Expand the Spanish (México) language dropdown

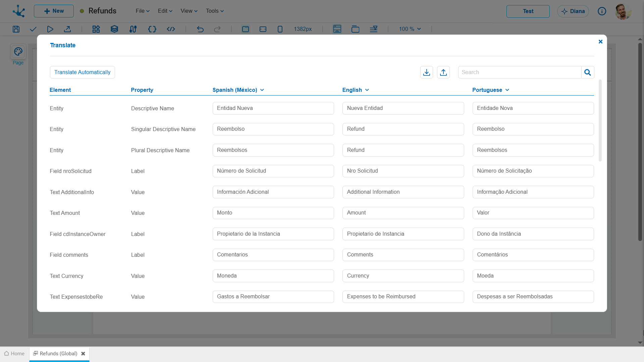(x=262, y=90)
